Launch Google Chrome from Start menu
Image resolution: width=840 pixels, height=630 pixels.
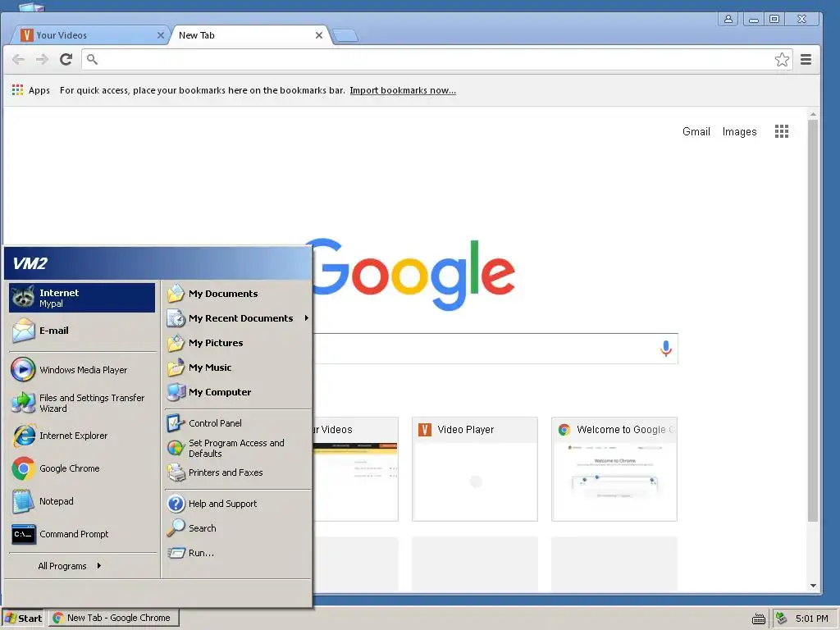[x=82, y=468]
